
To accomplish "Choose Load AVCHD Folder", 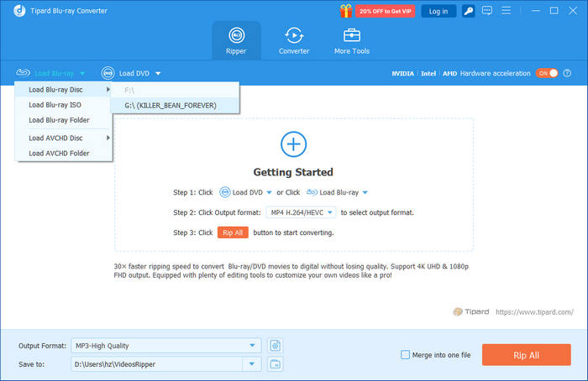I will [x=64, y=154].
